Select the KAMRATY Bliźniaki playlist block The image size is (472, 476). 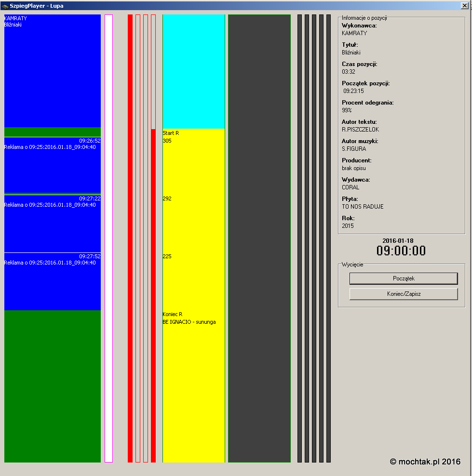[x=52, y=71]
